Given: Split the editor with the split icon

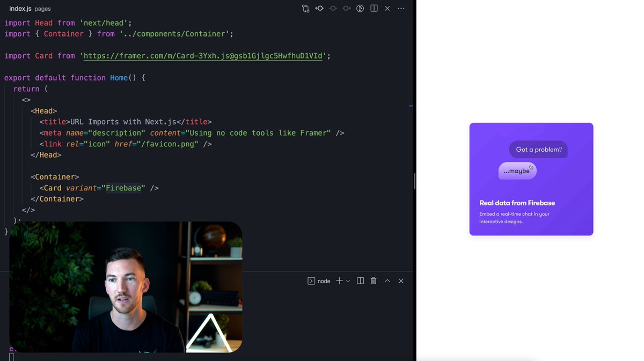Looking at the screenshot, I should pyautogui.click(x=374, y=9).
